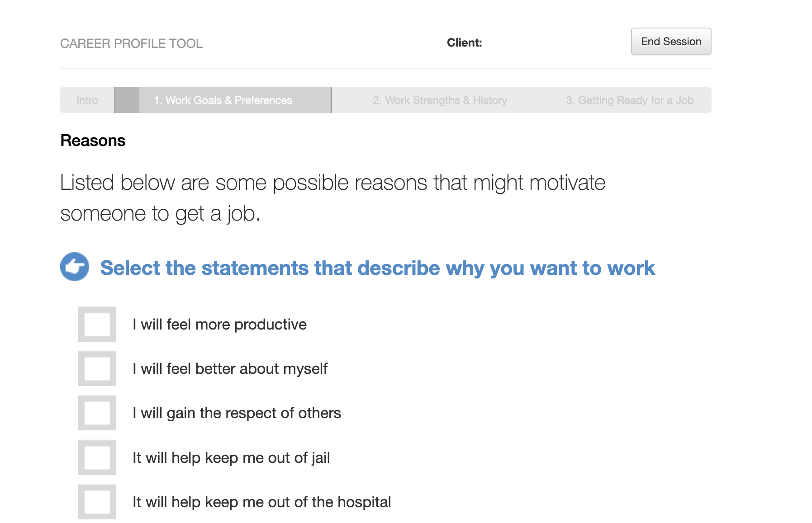Click the 'Select the statements' blue heading
This screenshot has height=523, width=812.
[377, 268]
